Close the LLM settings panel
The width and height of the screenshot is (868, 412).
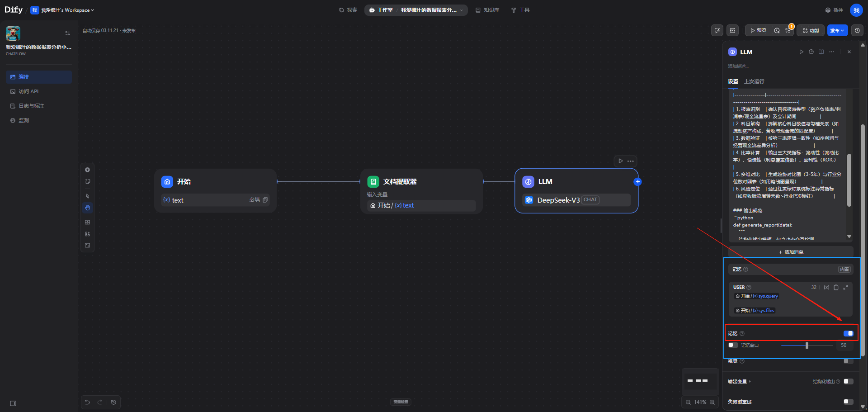849,52
